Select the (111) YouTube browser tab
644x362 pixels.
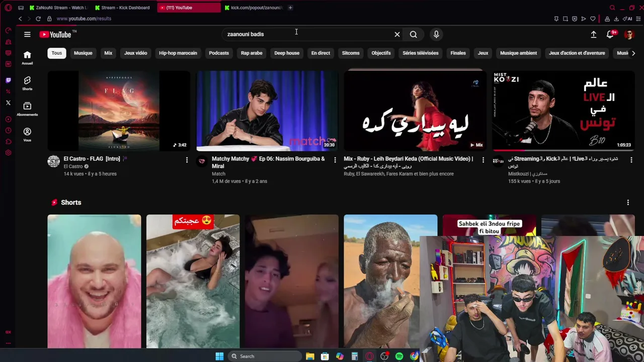coord(189,8)
